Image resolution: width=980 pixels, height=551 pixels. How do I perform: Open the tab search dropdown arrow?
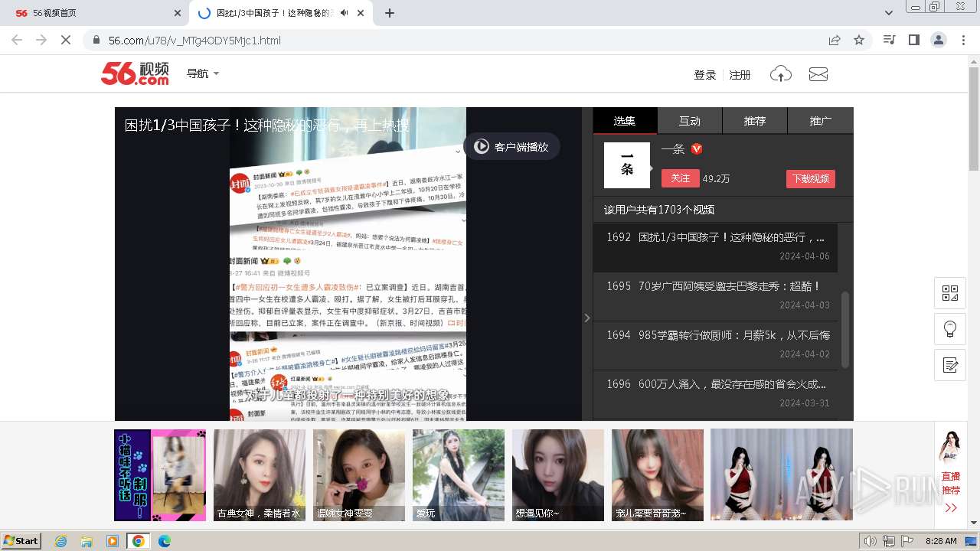pyautogui.click(x=889, y=13)
